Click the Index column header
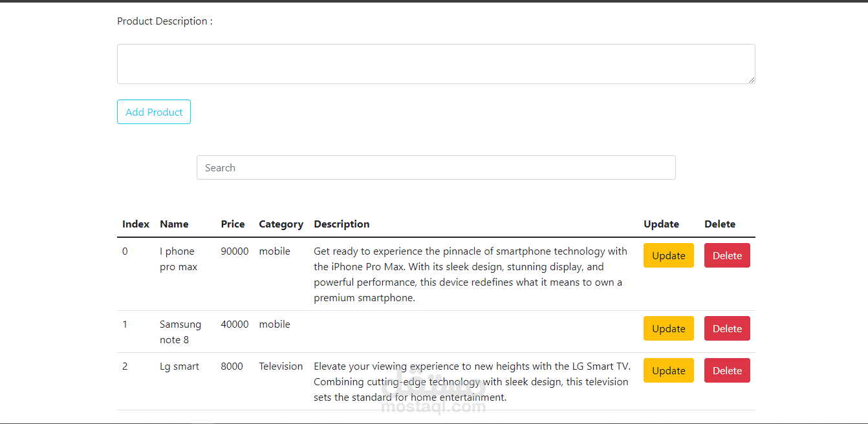Viewport: 868px width, 424px height. [x=136, y=224]
